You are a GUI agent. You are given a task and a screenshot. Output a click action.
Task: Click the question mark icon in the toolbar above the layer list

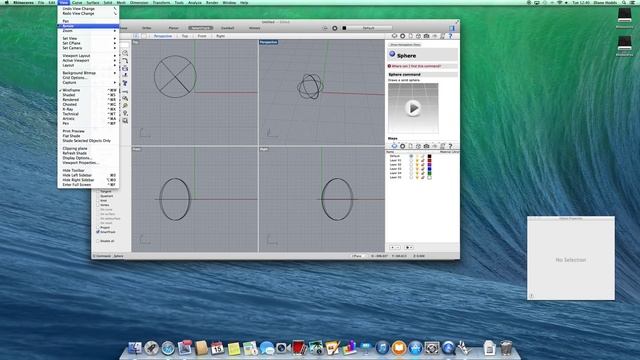(x=450, y=146)
